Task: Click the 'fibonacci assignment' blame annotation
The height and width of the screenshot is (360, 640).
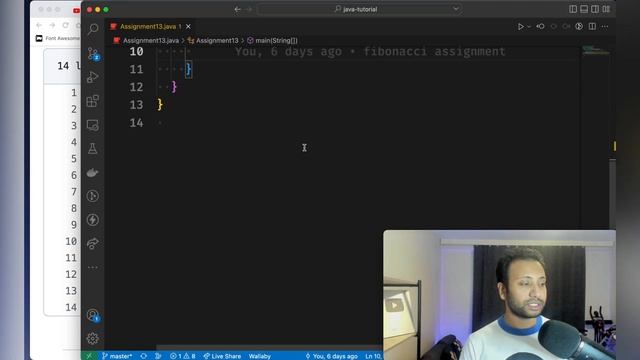Action: pyautogui.click(x=434, y=51)
